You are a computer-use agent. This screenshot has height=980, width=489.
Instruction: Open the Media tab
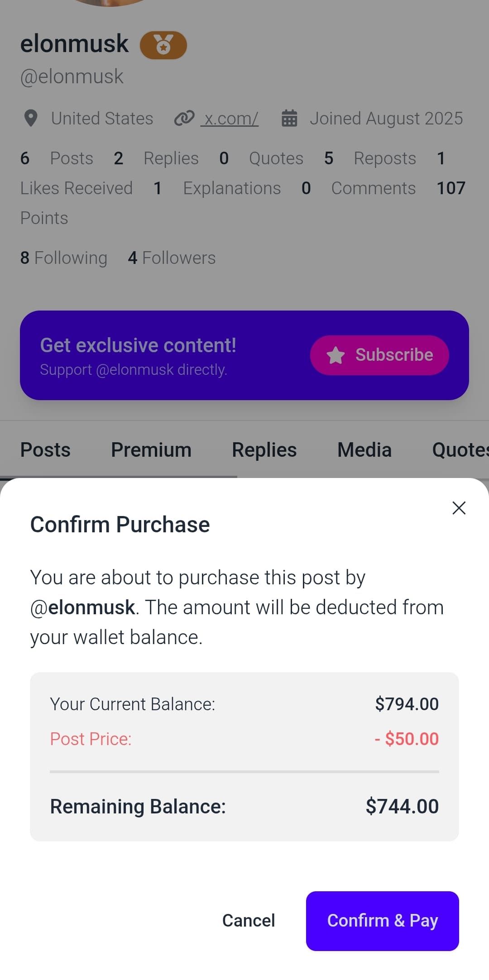364,450
